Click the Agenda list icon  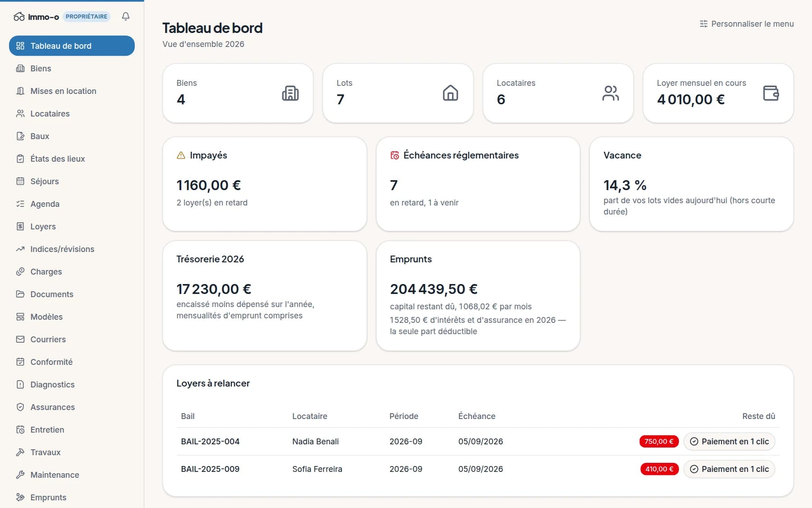tap(20, 204)
